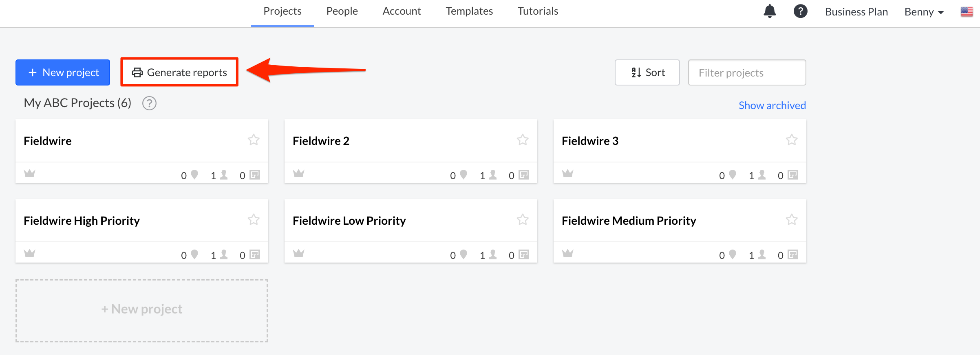The width and height of the screenshot is (980, 355).
Task: Click the people icon on Fieldwire card
Action: click(224, 175)
